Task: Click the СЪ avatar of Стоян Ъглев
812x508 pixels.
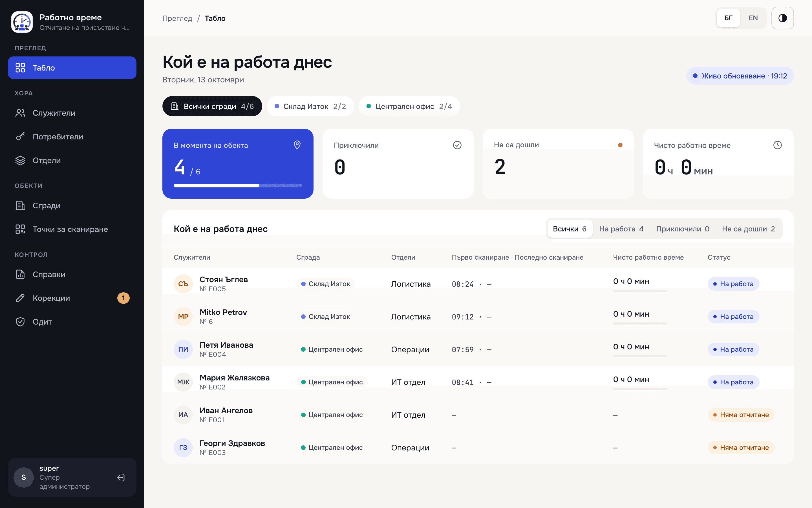Action: [183, 284]
